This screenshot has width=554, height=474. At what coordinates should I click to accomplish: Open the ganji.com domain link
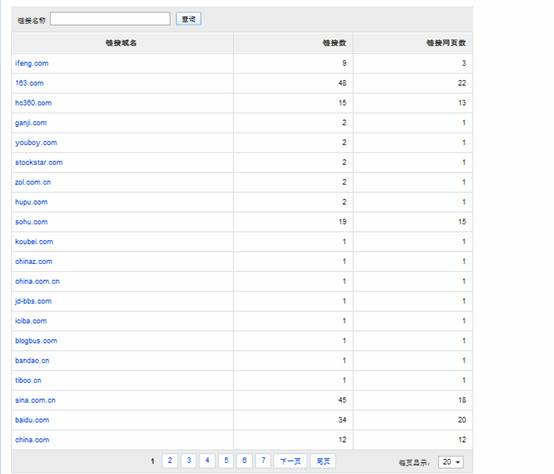coord(31,123)
